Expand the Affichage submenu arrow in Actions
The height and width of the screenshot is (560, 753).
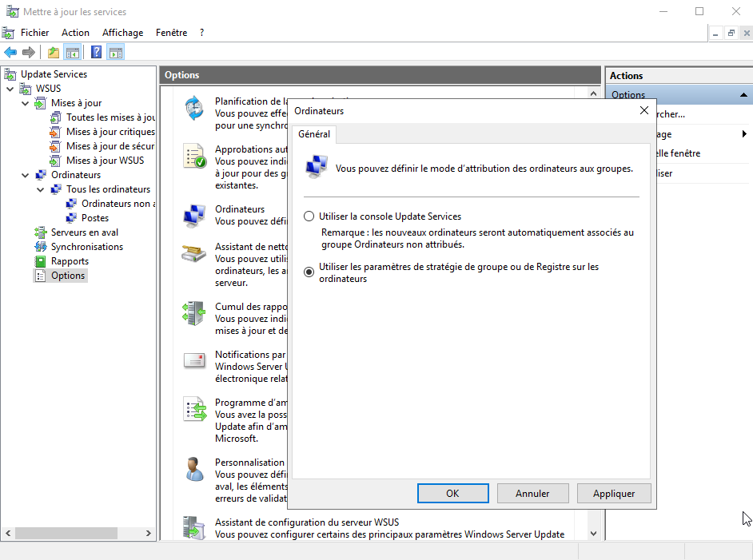[x=744, y=134]
